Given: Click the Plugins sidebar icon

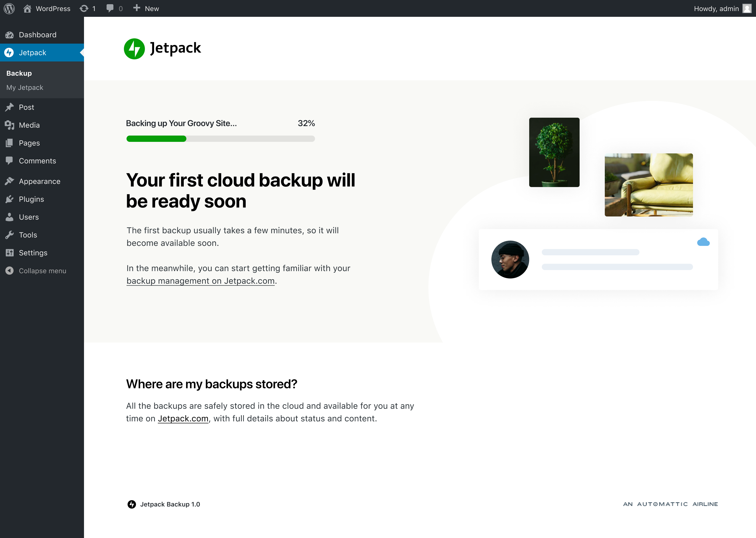Looking at the screenshot, I should click(x=9, y=199).
